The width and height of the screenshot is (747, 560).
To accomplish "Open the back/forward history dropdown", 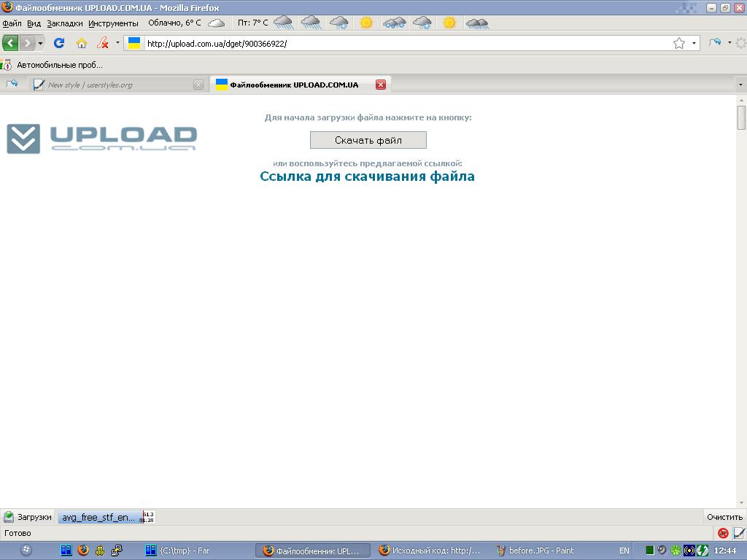I will (x=40, y=43).
